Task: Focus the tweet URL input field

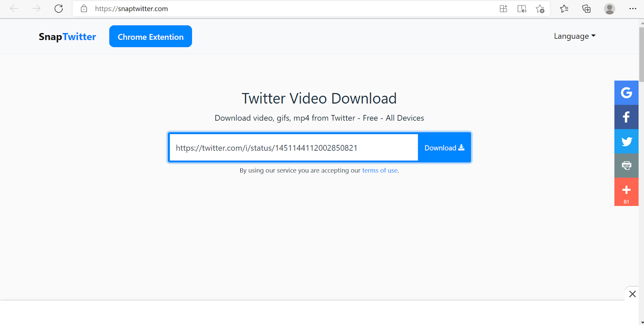Action: coord(293,148)
